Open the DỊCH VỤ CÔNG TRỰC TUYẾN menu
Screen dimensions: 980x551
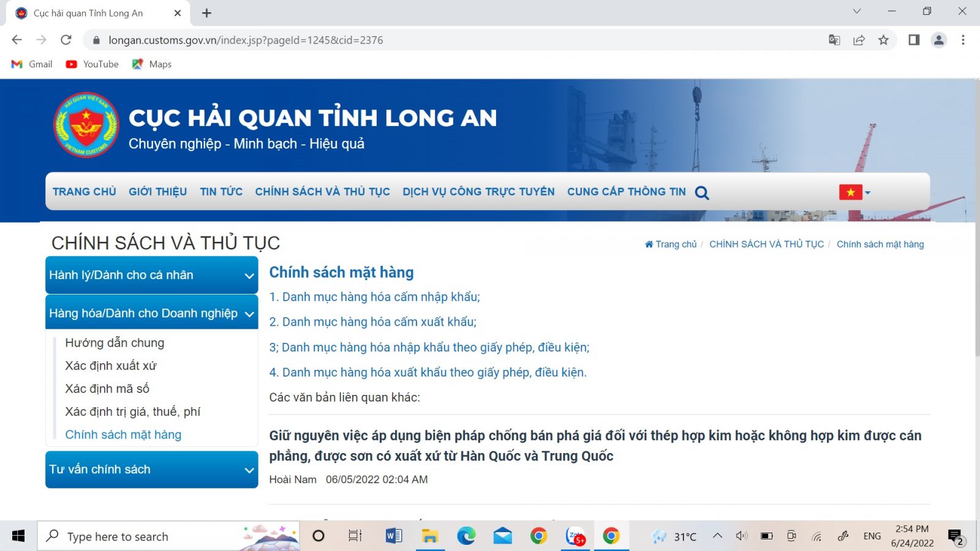click(478, 192)
